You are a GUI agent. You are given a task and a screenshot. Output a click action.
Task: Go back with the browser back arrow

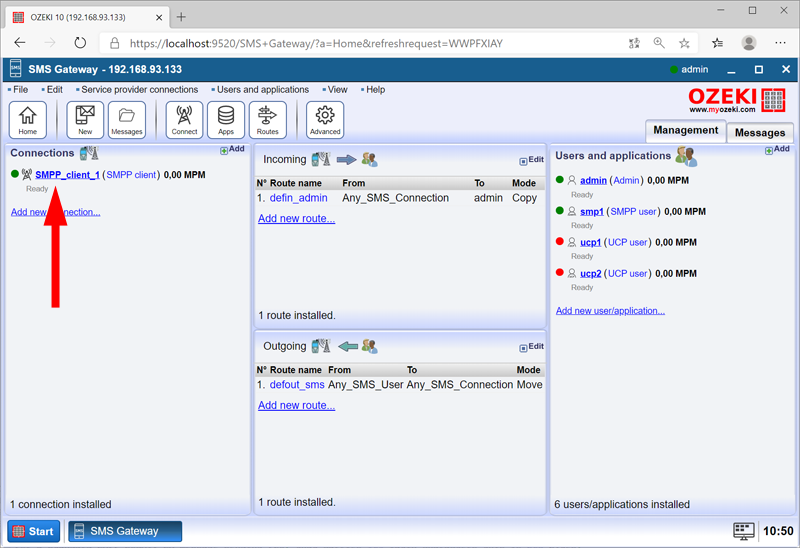tap(20, 43)
